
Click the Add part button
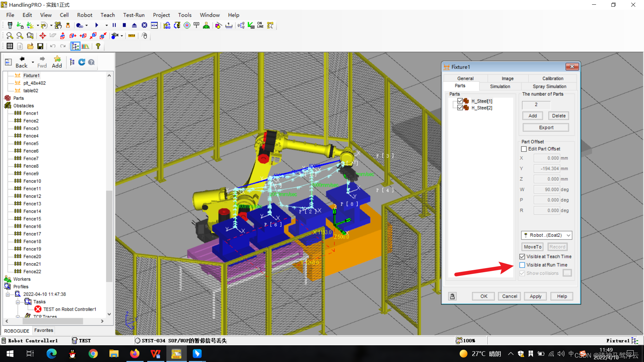(533, 116)
